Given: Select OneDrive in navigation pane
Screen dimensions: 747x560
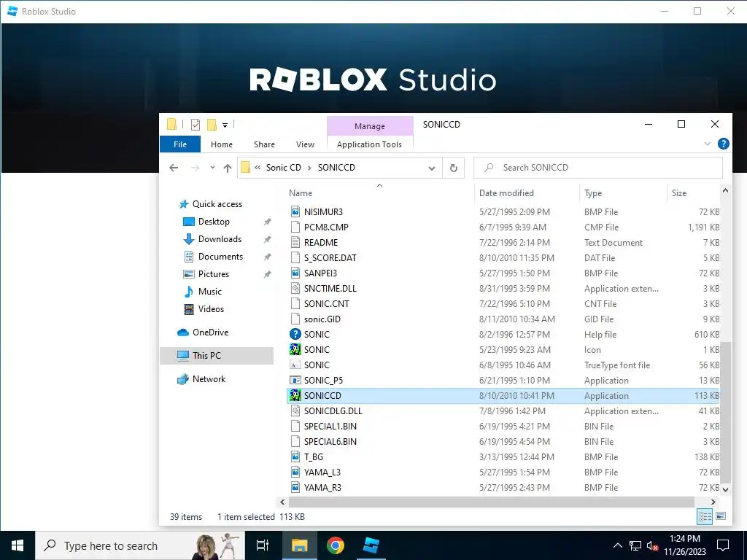Looking at the screenshot, I should pyautogui.click(x=210, y=332).
